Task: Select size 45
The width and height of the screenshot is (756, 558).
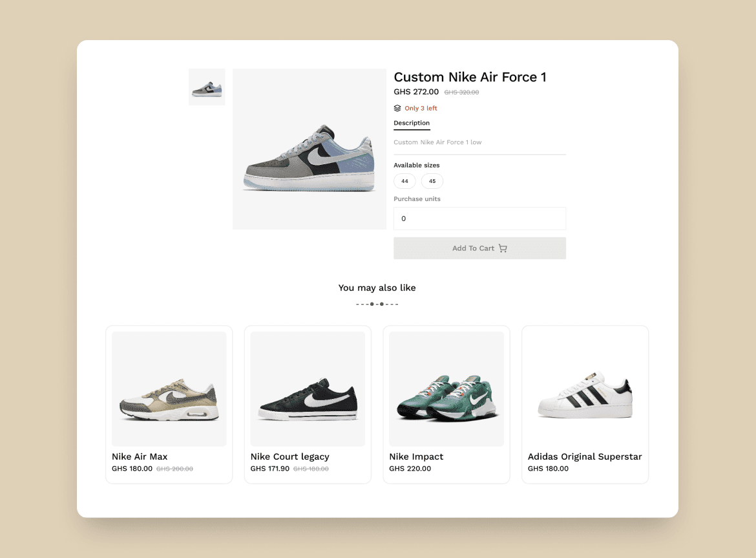Action: pyautogui.click(x=432, y=181)
